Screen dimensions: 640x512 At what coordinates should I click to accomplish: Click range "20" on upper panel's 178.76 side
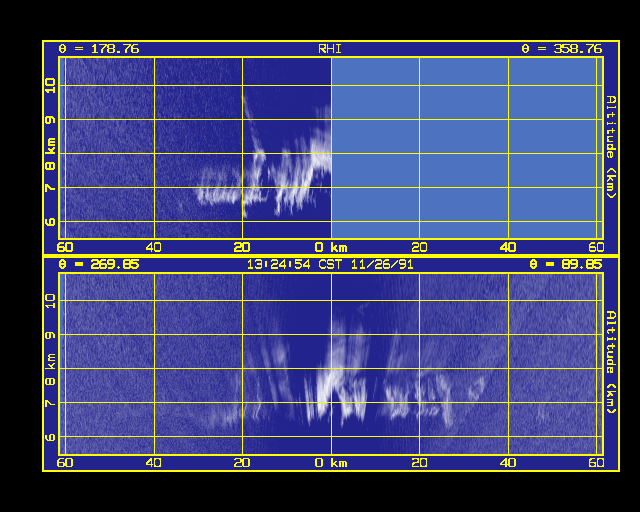coord(242,247)
